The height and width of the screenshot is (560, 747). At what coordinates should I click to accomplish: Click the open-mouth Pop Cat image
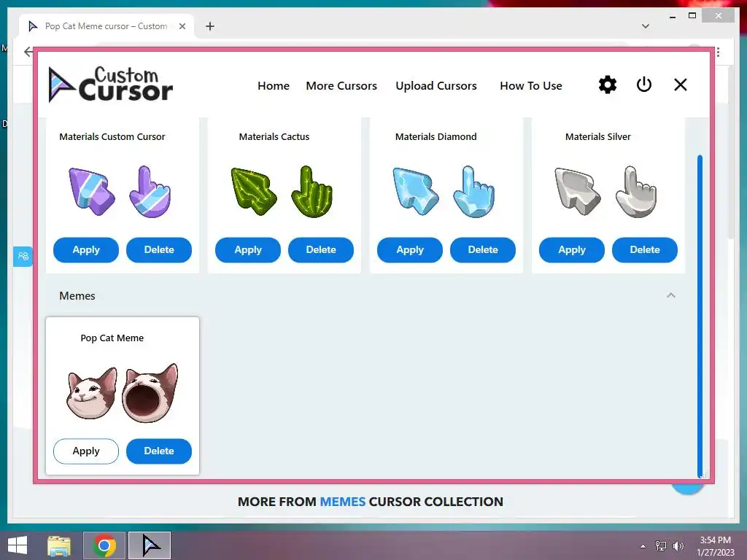150,393
